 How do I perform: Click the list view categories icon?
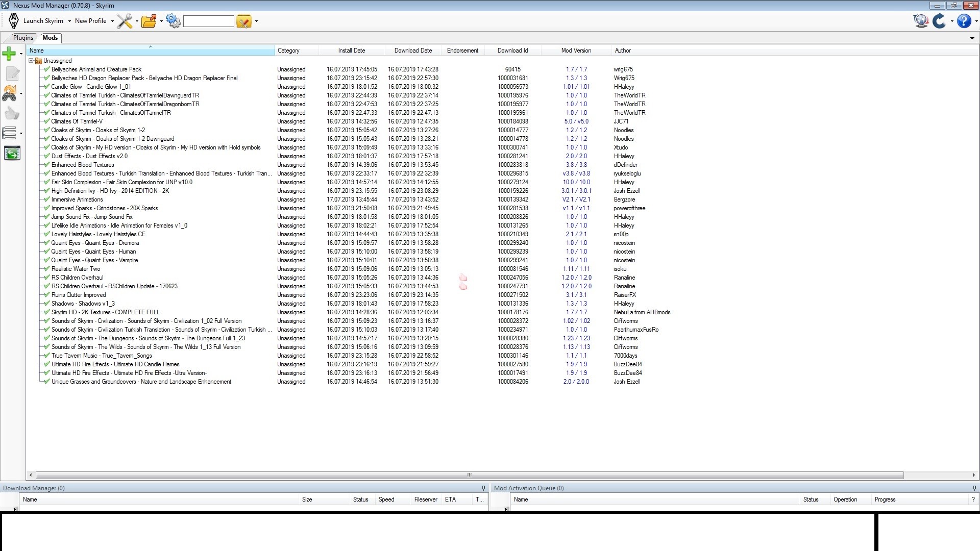9,133
